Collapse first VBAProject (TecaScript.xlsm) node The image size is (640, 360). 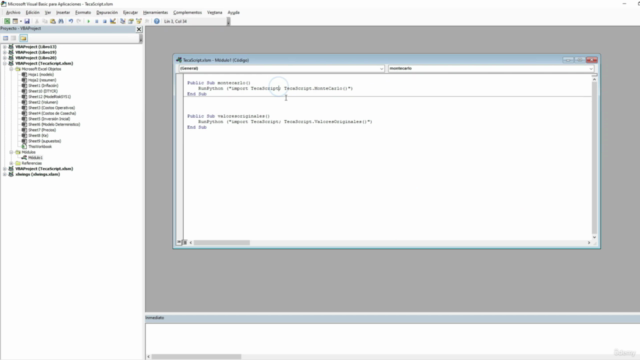pos(5,64)
